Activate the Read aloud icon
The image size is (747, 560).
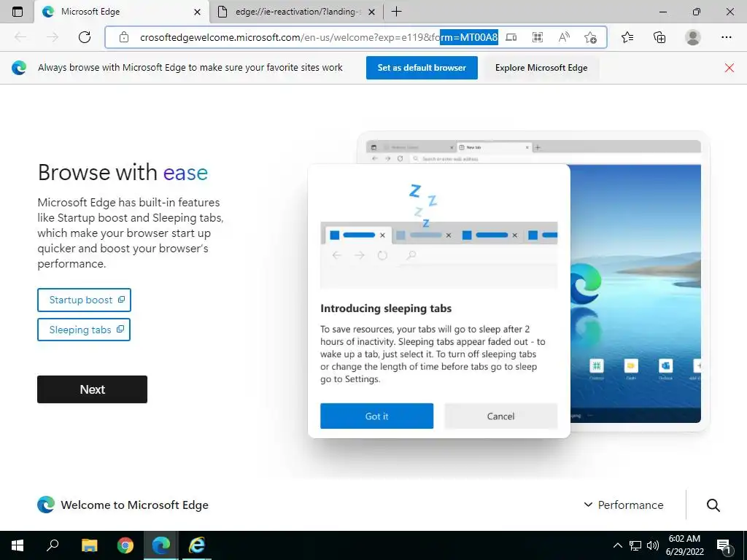(564, 37)
